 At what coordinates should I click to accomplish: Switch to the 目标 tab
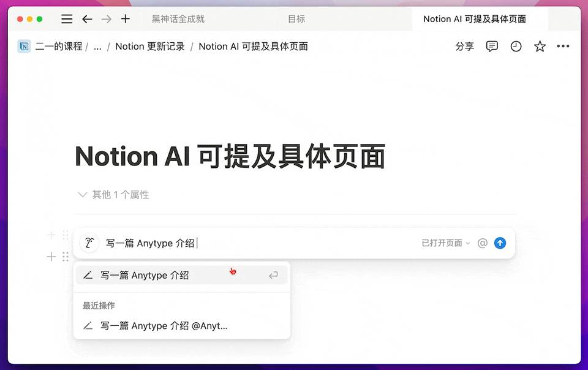tap(296, 19)
